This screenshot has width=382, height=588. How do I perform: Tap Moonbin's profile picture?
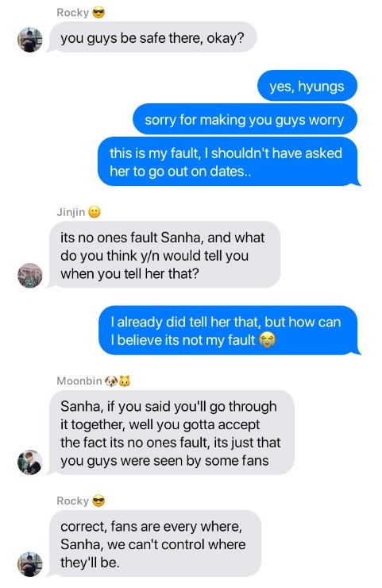[x=30, y=462]
